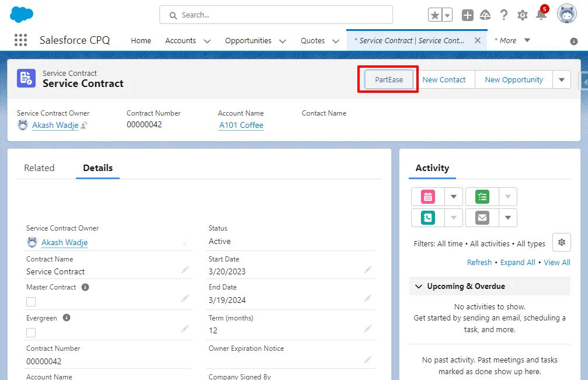Open more record actions dropdown arrow
Viewport: 588px width, 380px height.
(561, 79)
